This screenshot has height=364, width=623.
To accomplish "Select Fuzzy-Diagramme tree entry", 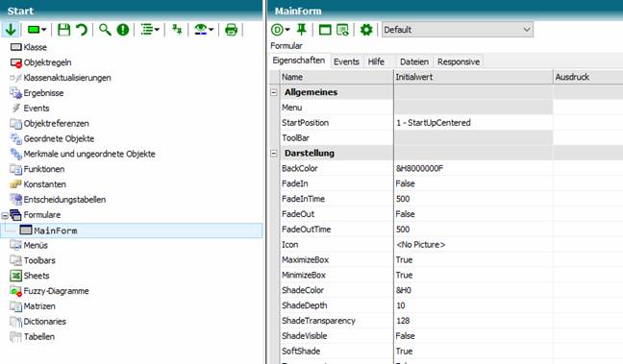I will 56,291.
